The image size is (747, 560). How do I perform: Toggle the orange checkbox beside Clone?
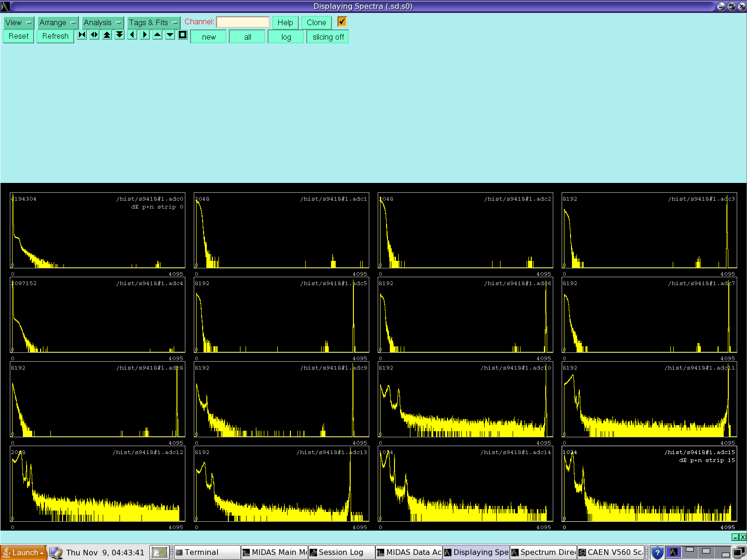342,21
